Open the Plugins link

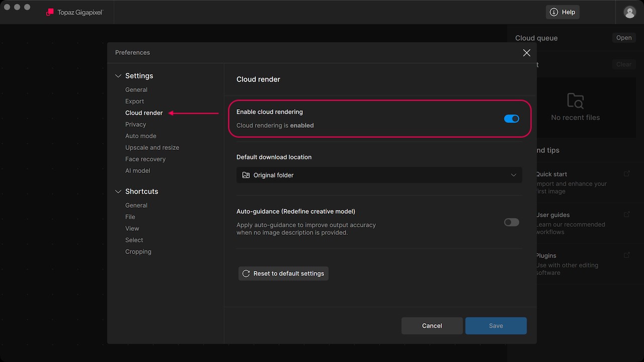click(546, 255)
